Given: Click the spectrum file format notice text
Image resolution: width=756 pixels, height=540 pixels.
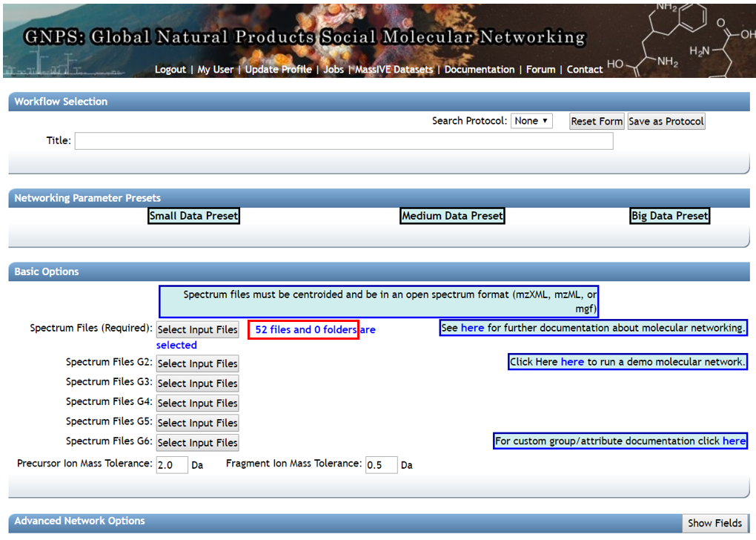Looking at the screenshot, I should tap(379, 302).
